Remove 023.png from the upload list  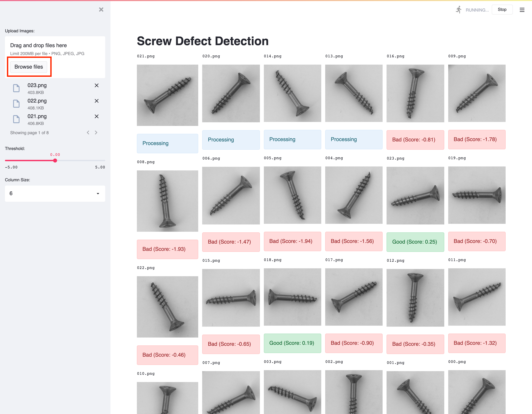[96, 85]
